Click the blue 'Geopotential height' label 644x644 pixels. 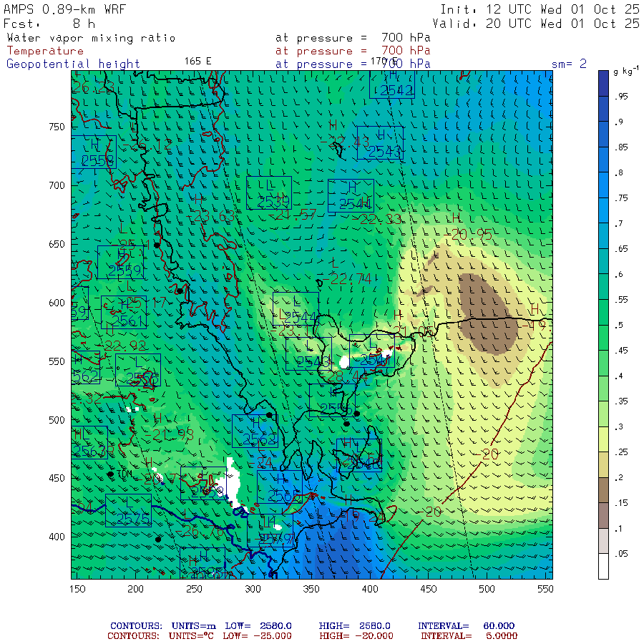click(73, 64)
